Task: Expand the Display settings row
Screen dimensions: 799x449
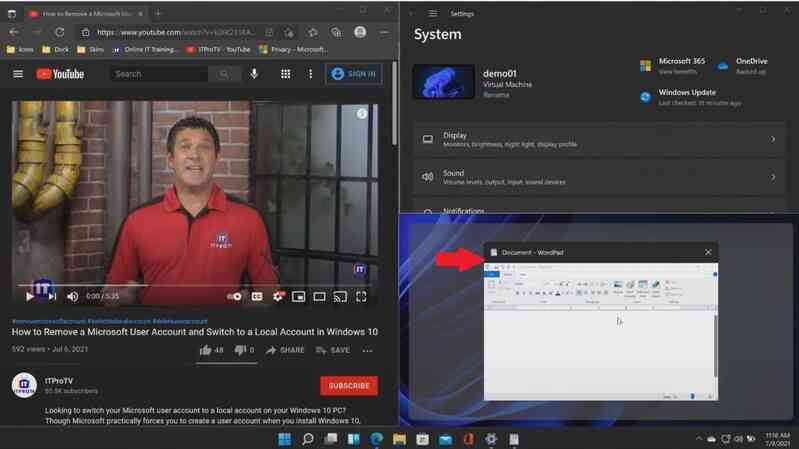Action: click(599, 139)
